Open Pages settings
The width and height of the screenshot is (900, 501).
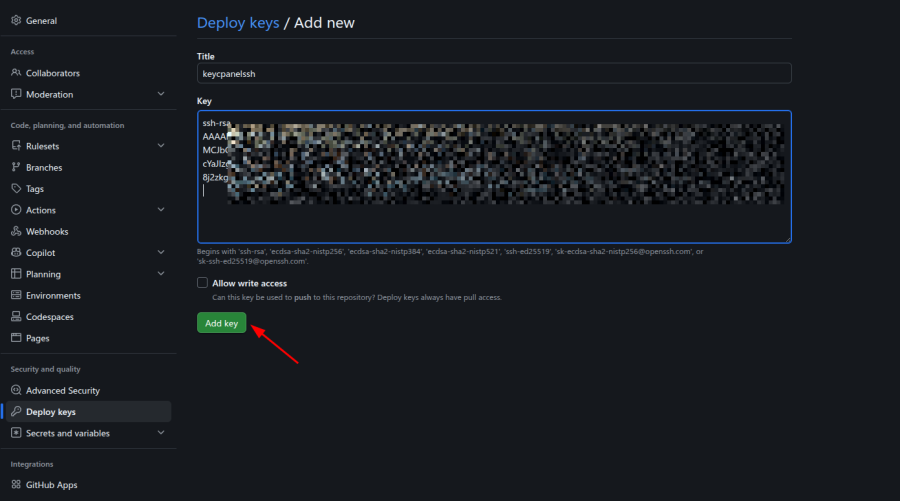click(88, 338)
